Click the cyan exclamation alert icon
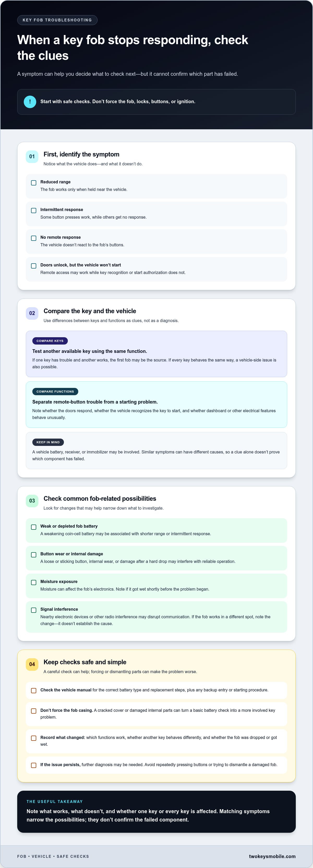Image resolution: width=313 pixels, height=868 pixels. click(30, 102)
